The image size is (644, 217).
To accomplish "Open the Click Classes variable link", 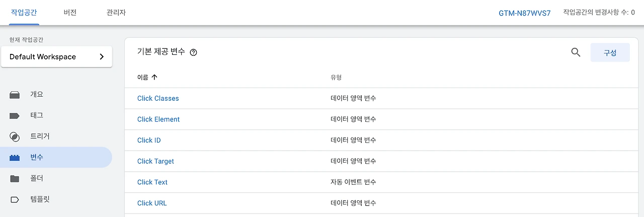I will tap(158, 99).
